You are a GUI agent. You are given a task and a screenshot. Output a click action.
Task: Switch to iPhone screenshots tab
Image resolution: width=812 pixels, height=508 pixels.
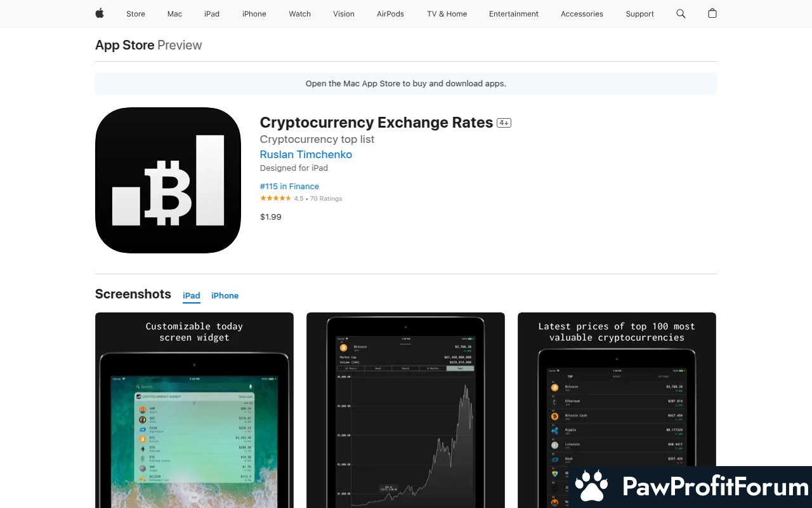click(225, 296)
